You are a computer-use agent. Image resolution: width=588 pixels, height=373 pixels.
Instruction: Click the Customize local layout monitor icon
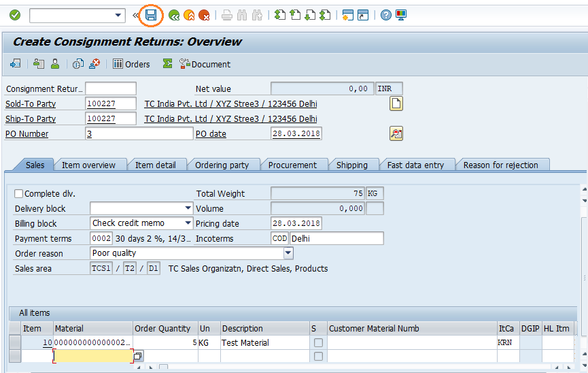[401, 15]
